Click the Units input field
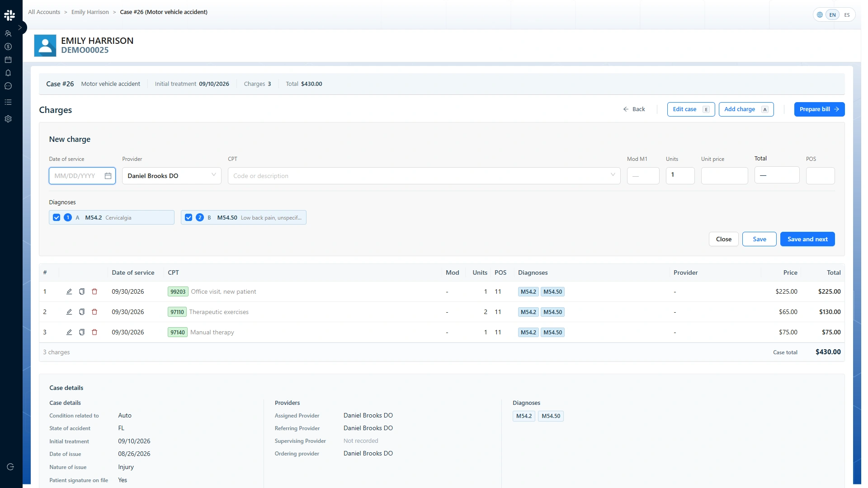Screen dimensions: 868x488 pos(680,176)
